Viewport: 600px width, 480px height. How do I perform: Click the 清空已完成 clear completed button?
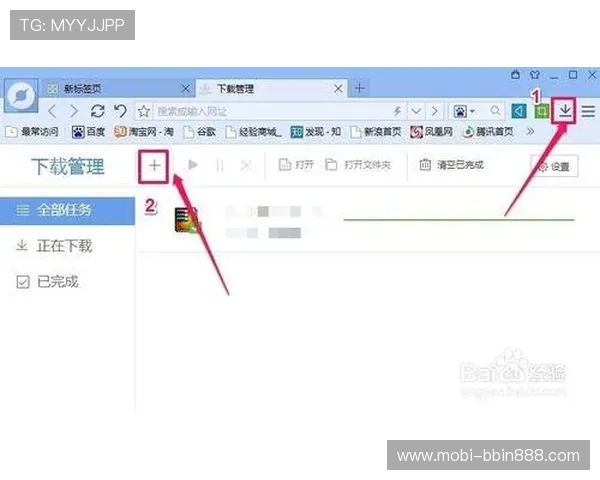[452, 165]
